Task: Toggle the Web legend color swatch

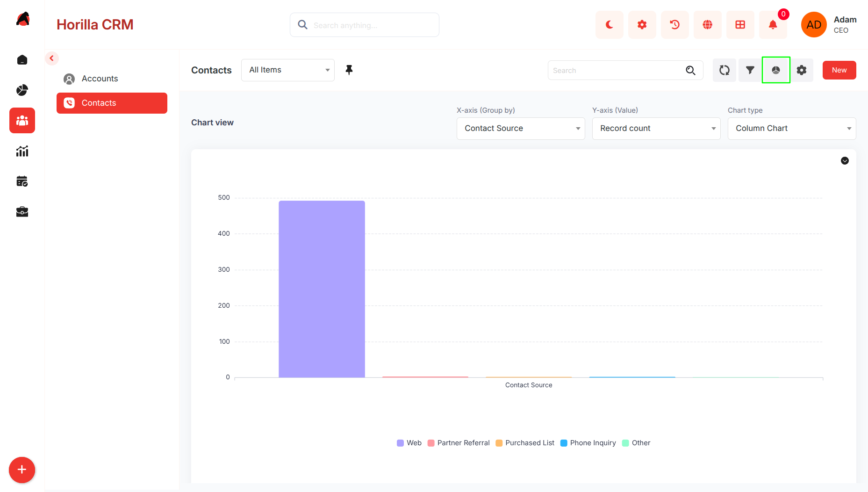Action: click(x=400, y=443)
